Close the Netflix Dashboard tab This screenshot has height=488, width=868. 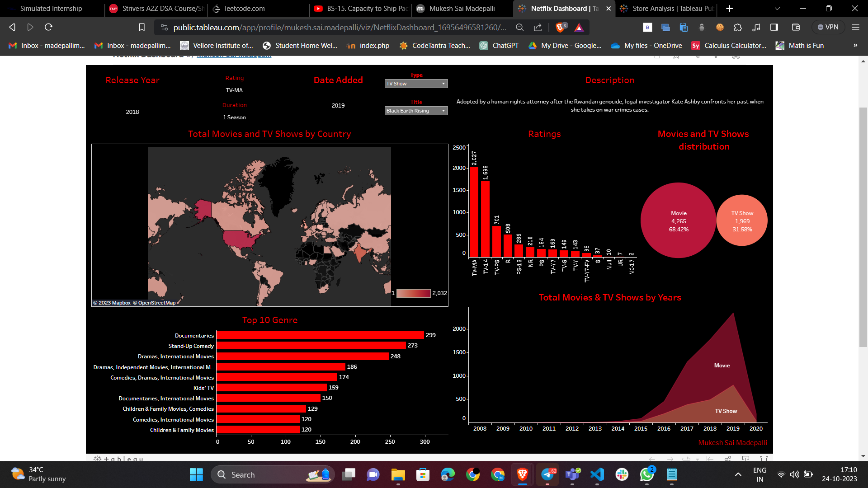pyautogui.click(x=609, y=9)
